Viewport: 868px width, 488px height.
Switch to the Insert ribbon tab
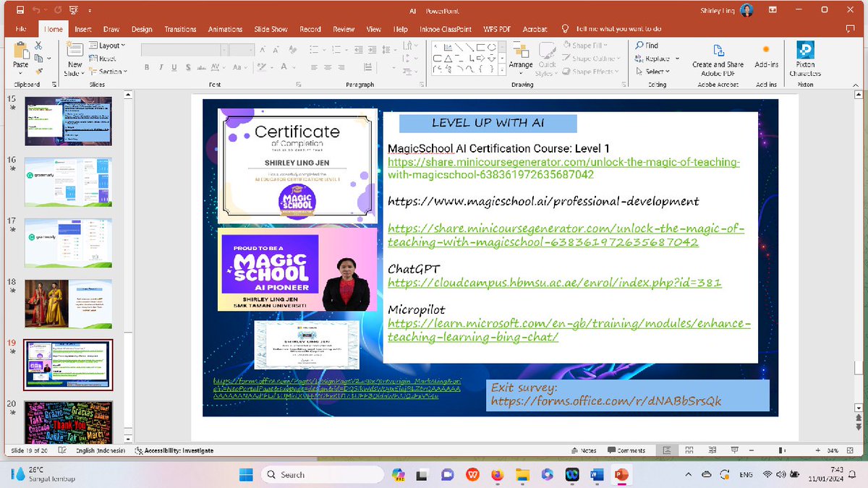81,29
